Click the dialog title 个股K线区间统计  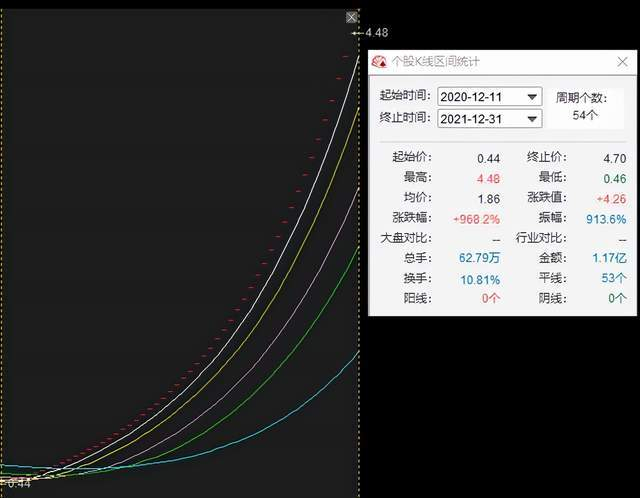[435, 62]
